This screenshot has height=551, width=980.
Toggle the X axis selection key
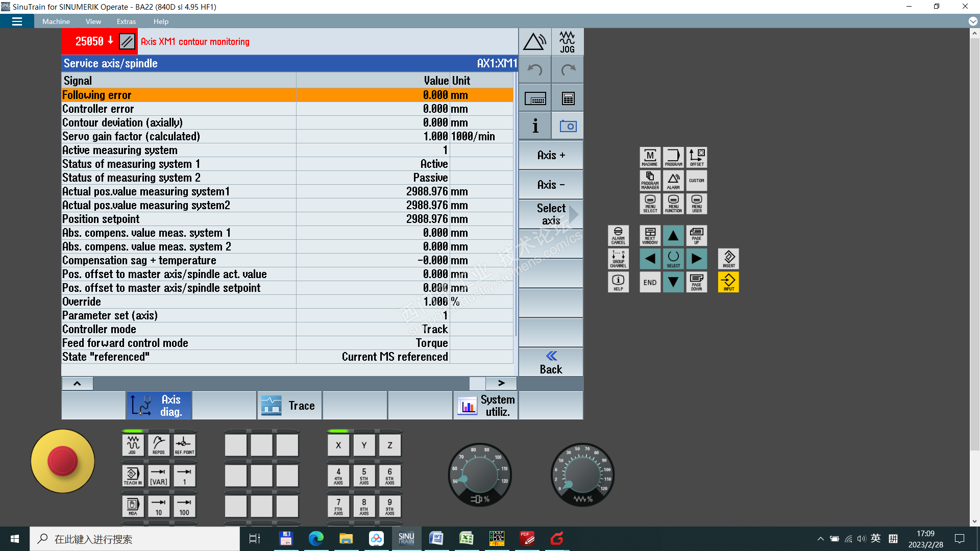tap(338, 445)
